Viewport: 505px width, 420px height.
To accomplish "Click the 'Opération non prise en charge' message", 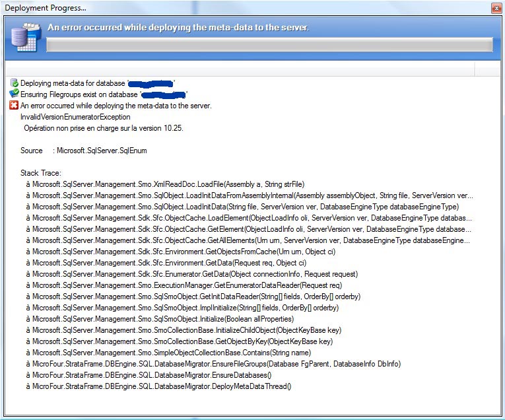I will coord(103,128).
